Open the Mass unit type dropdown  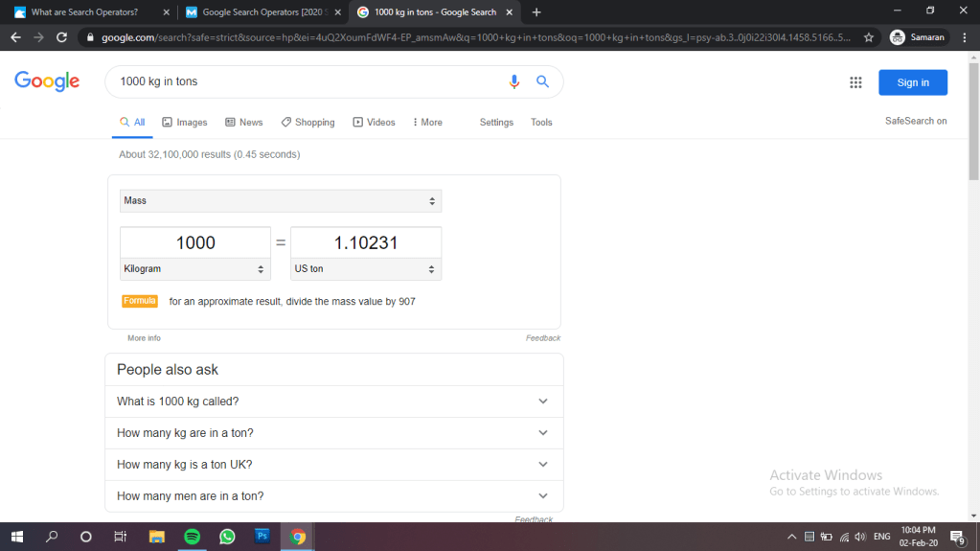click(x=280, y=201)
